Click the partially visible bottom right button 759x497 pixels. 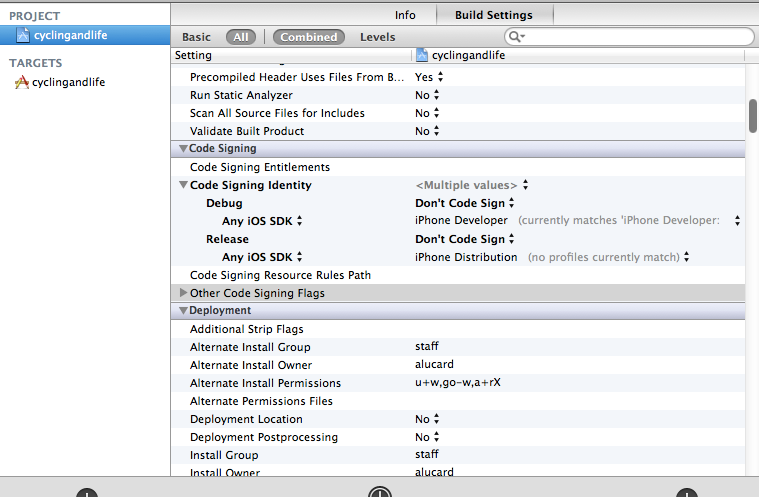click(x=686, y=493)
